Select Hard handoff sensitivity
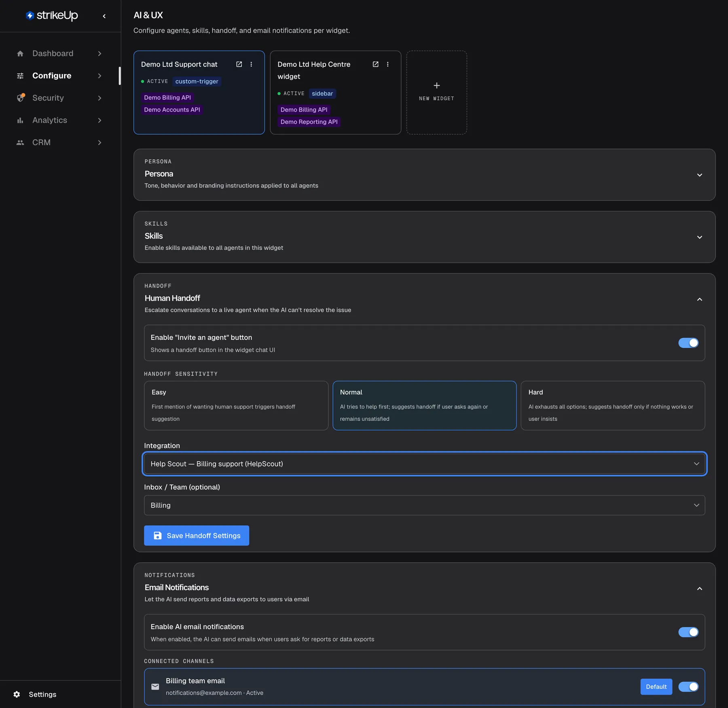728x708 pixels. point(613,405)
